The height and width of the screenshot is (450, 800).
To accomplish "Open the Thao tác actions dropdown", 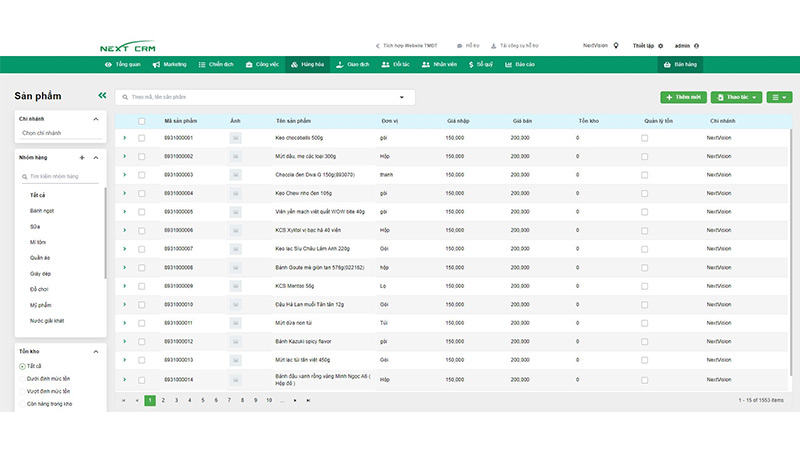I will pyautogui.click(x=736, y=97).
